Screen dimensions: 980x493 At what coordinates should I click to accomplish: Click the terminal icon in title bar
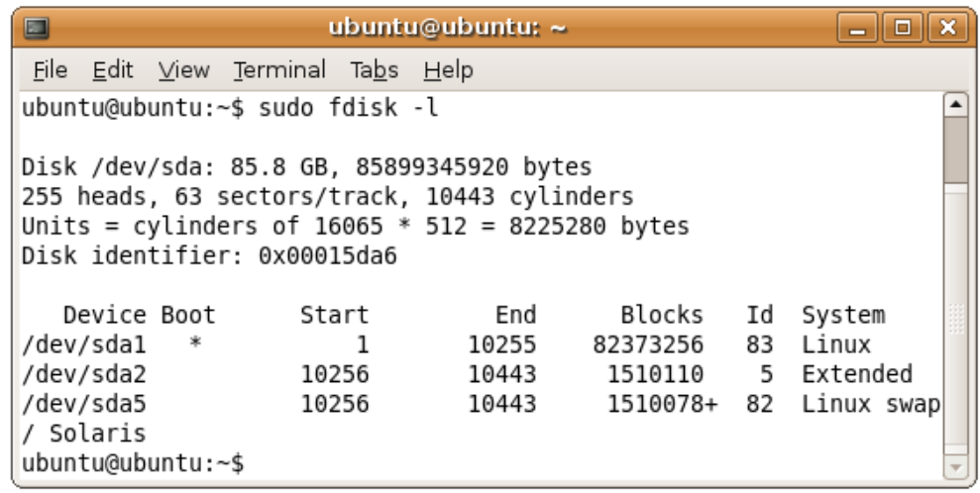[x=37, y=28]
